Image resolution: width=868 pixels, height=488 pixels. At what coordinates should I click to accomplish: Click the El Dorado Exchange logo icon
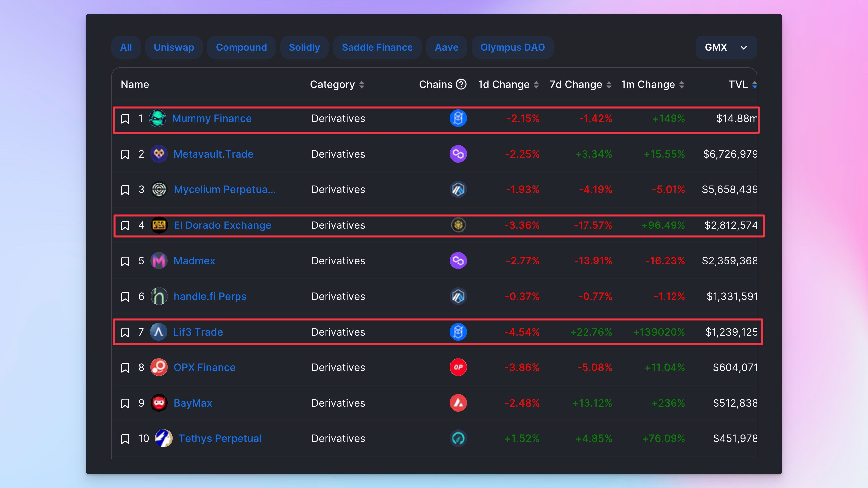[159, 225]
